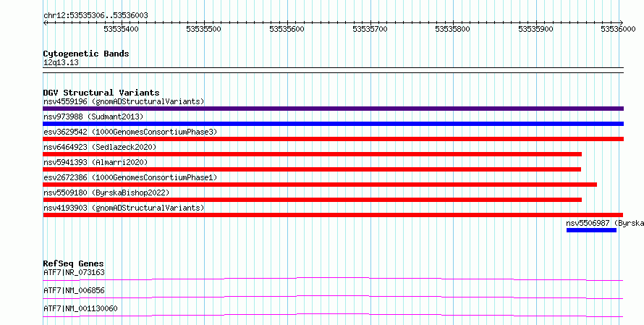Click ATF7|NM_006856 transcript label
The height and width of the screenshot is (325, 644).
[74, 290]
